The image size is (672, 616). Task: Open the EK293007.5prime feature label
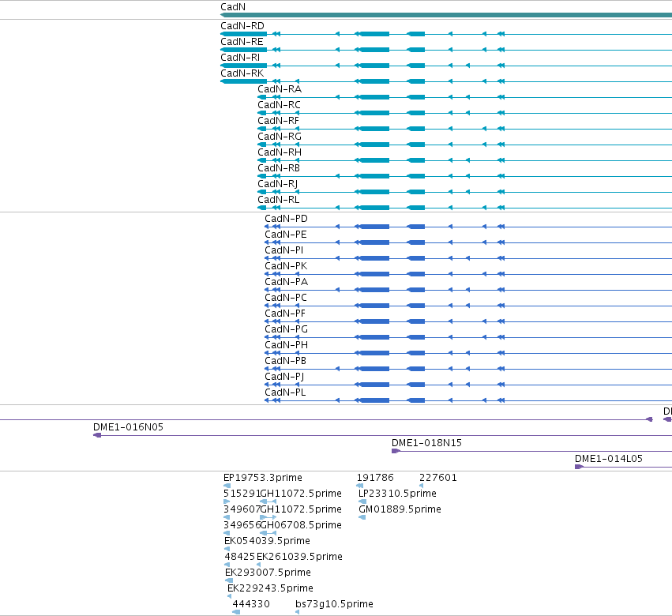(268, 573)
